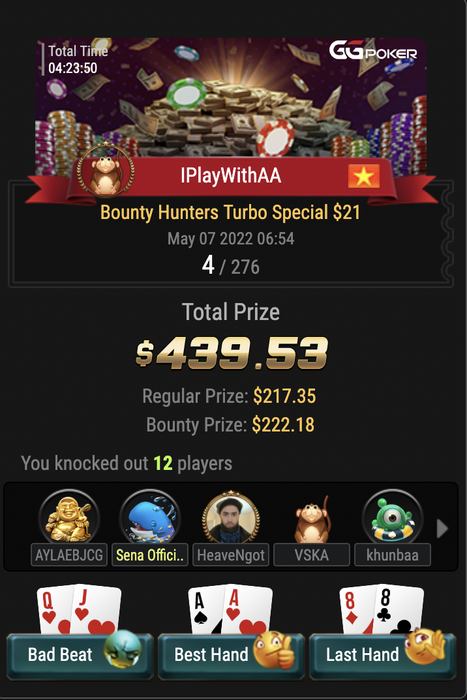This screenshot has height=700, width=467.
Task: Click the khunbaa name label
Action: click(x=392, y=555)
